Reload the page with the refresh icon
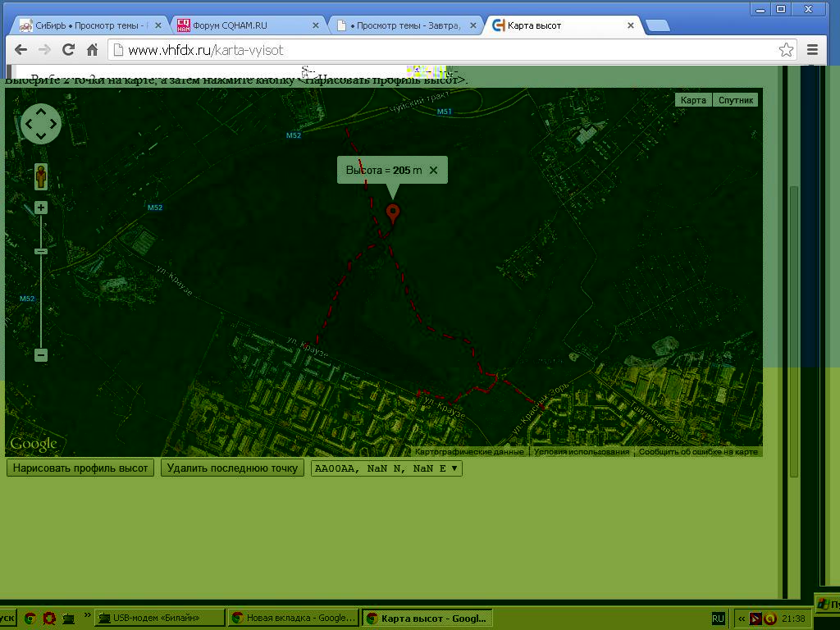 69,50
